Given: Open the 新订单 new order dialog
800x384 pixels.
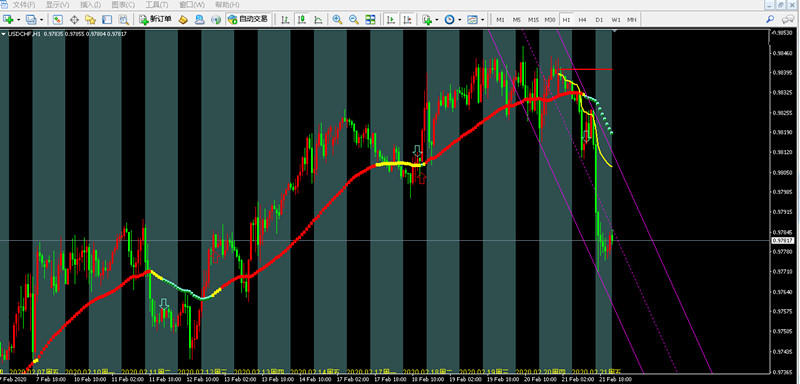Looking at the screenshot, I should (x=156, y=19).
